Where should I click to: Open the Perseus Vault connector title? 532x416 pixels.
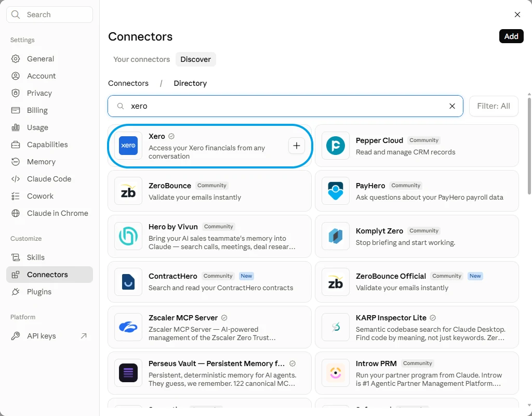point(217,363)
